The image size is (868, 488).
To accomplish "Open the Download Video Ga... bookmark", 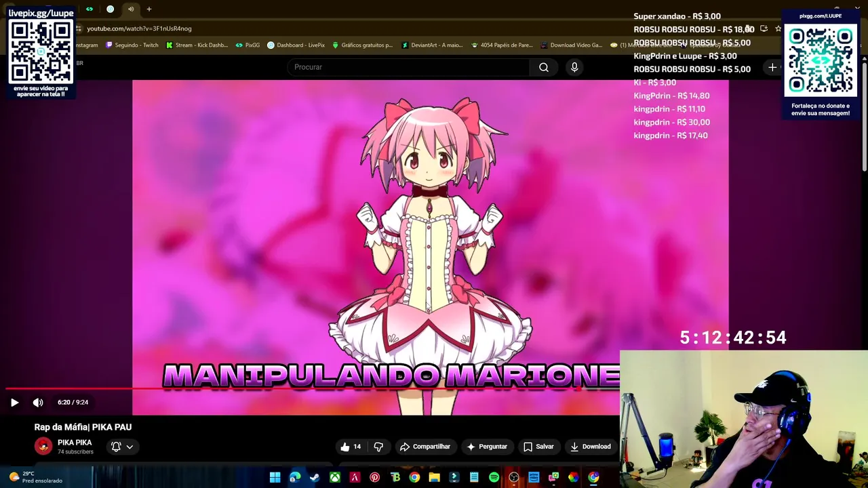I will 571,45.
